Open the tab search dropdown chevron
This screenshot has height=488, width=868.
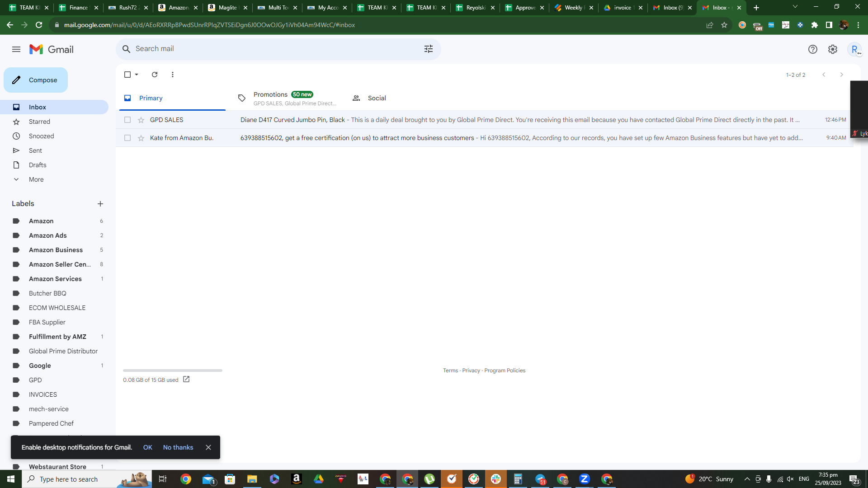point(795,7)
